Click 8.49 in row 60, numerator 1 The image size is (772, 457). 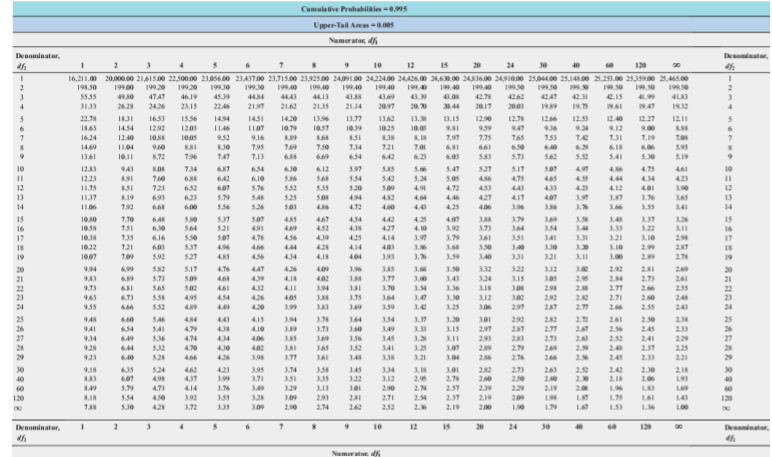click(90, 389)
